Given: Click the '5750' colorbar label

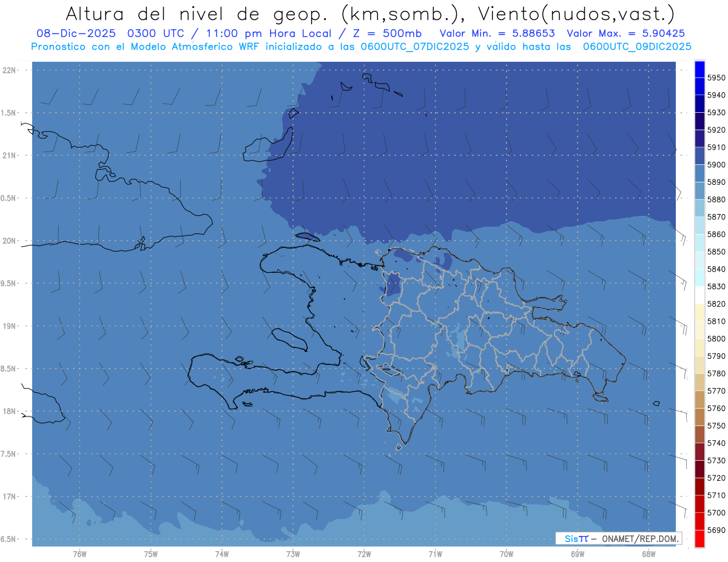Looking at the screenshot, I should coord(716,426).
